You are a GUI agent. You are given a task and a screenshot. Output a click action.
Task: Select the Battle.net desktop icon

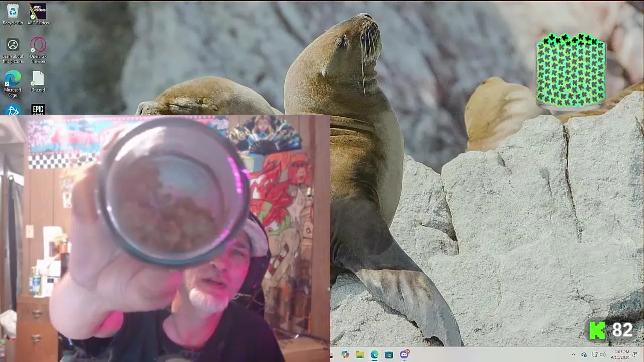(x=13, y=109)
